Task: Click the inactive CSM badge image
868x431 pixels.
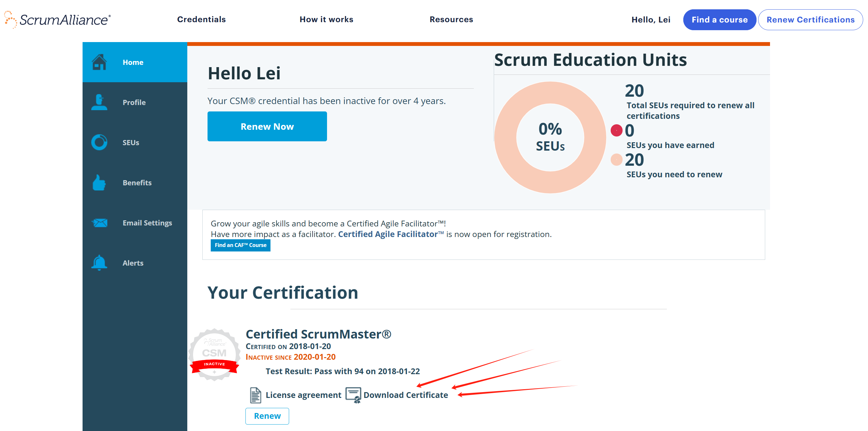Action: click(214, 355)
